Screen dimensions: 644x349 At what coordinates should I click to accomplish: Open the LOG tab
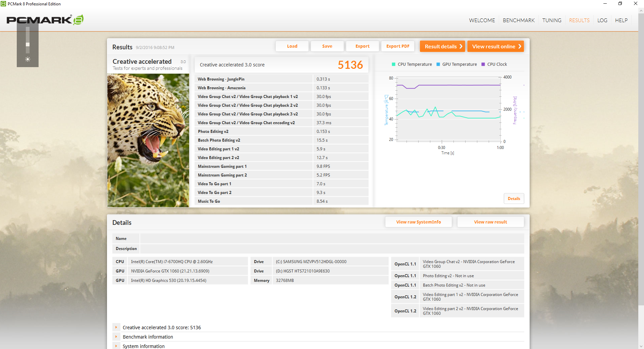(602, 20)
